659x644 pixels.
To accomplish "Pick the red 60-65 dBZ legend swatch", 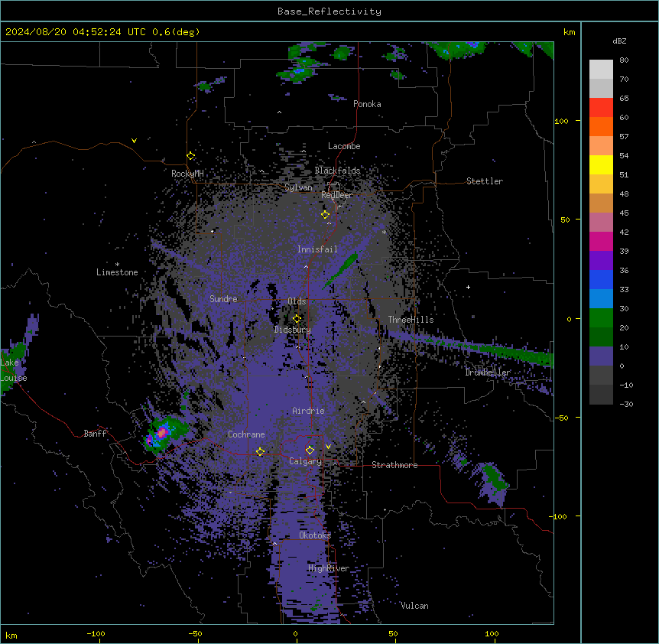I will coord(601,107).
